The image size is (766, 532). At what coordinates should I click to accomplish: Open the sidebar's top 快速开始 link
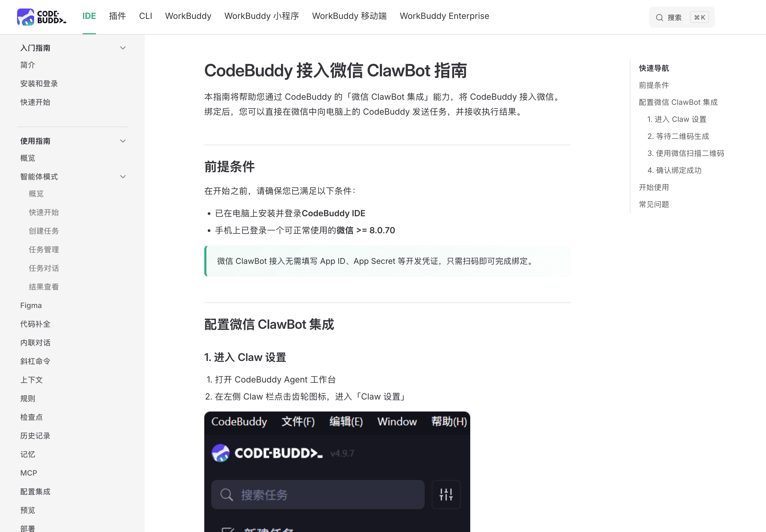click(x=35, y=102)
